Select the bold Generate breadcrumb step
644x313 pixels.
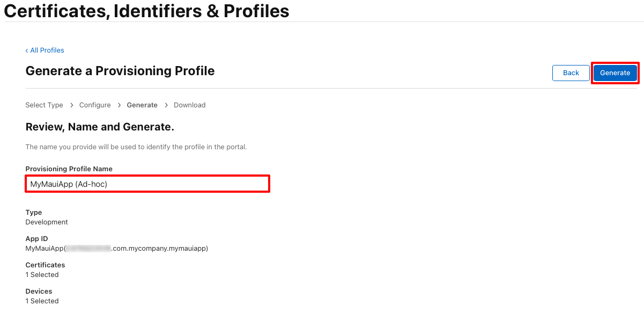142,105
